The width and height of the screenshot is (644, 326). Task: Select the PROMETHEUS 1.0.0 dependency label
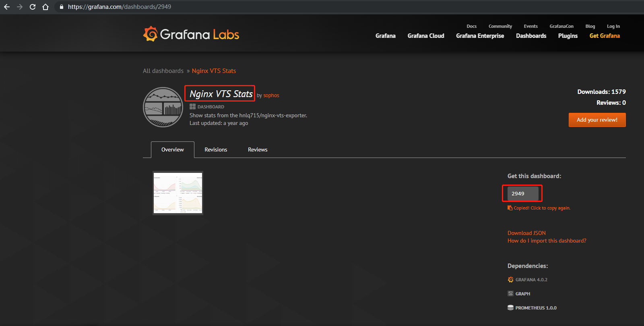click(x=536, y=308)
